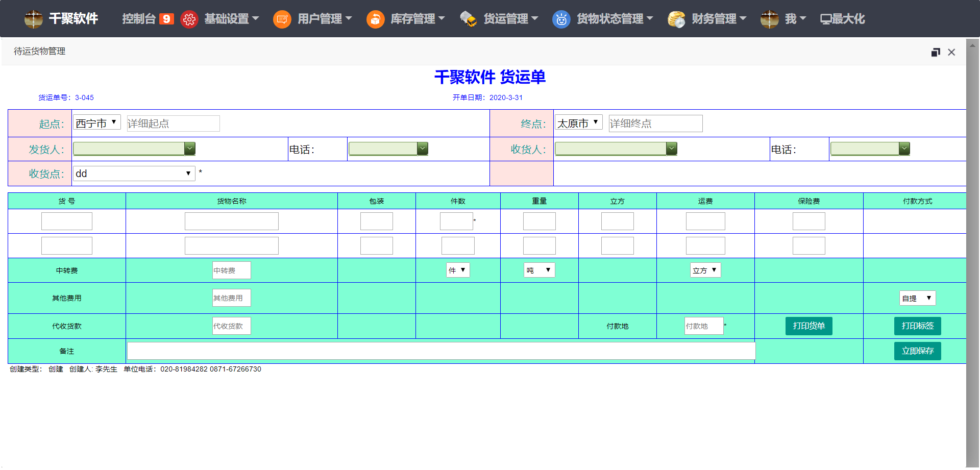Click the 千聚软件 logo icon
The image size is (980, 470).
pos(34,19)
